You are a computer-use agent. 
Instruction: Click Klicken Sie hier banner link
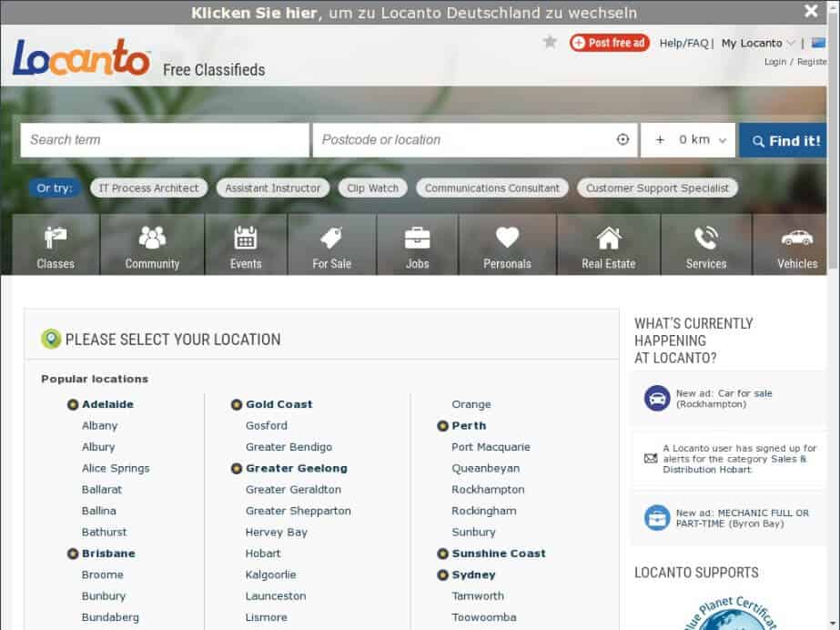(253, 13)
